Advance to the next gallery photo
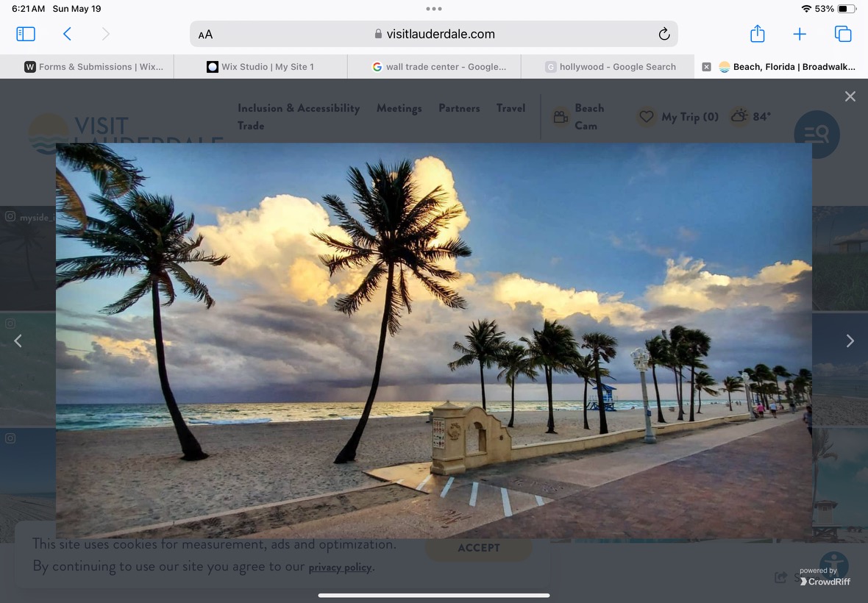 click(x=850, y=340)
